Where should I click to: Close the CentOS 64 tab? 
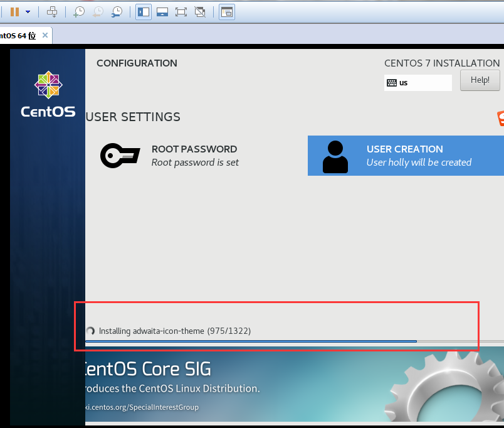pos(45,35)
